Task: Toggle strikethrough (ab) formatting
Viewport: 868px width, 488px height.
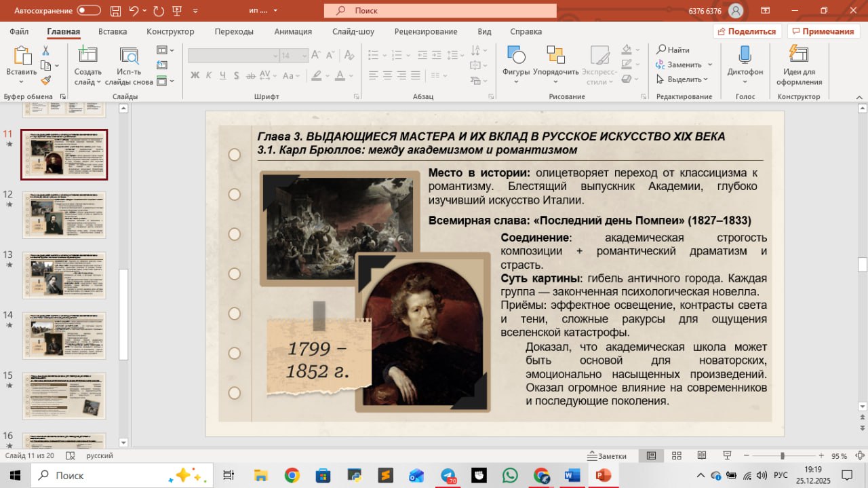Action: coord(252,75)
